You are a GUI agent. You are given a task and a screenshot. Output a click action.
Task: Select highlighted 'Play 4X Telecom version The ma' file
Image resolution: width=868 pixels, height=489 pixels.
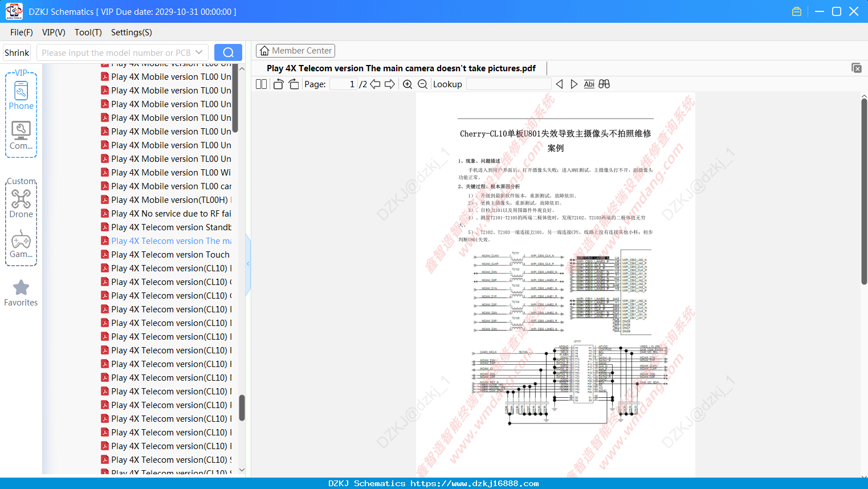pos(171,241)
